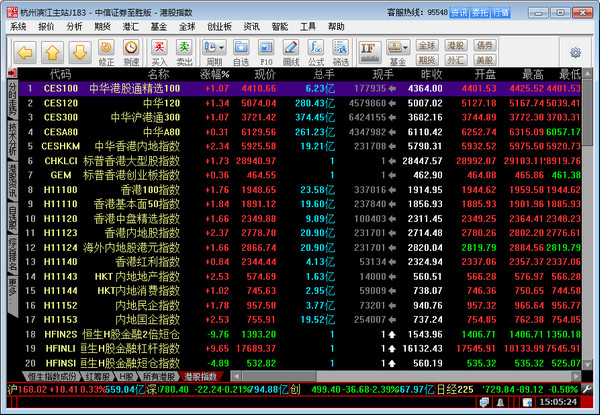This screenshot has width=600, height=415.
Task: Click the 修正 refresh icon
Action: [107, 52]
